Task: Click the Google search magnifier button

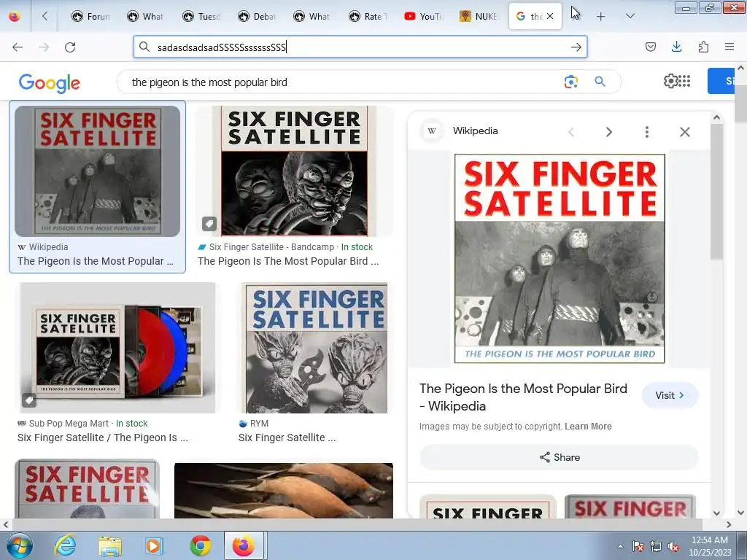Action: 600,82
